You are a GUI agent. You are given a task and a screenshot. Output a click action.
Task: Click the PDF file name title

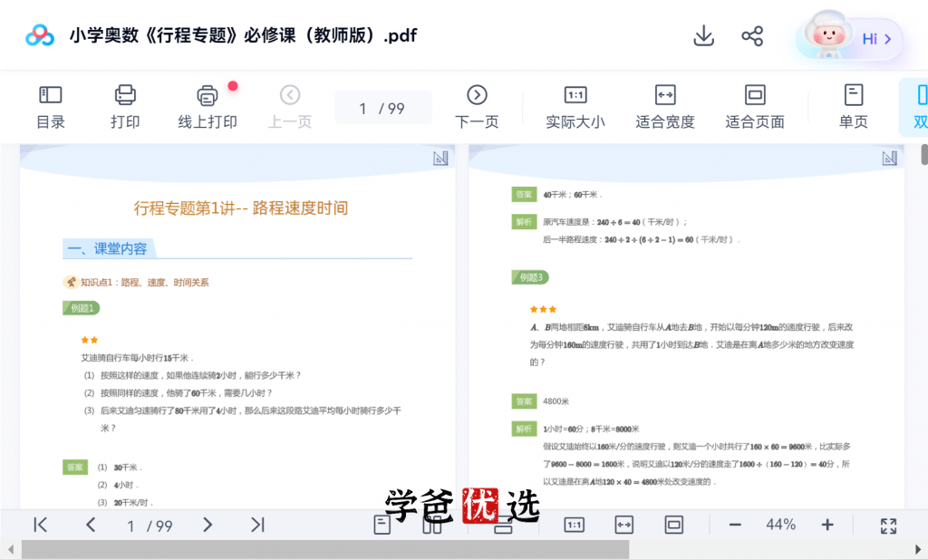click(243, 35)
